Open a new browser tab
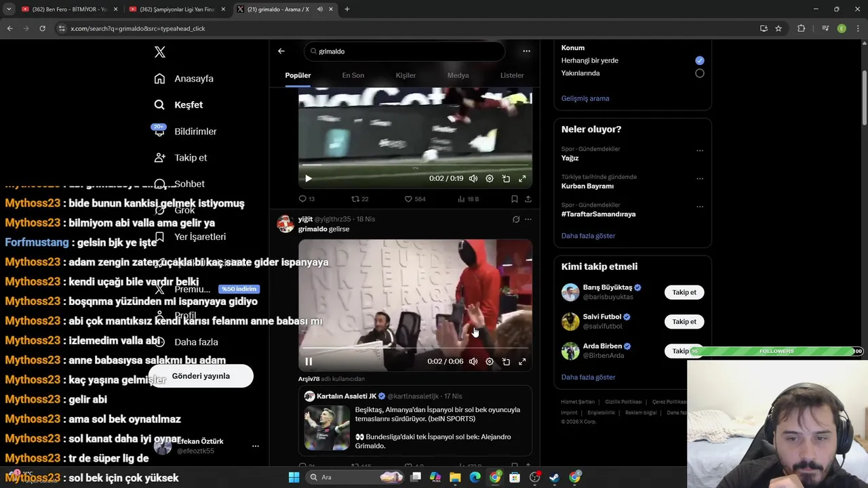Screen dimensions: 868x488 pyautogui.click(x=347, y=9)
